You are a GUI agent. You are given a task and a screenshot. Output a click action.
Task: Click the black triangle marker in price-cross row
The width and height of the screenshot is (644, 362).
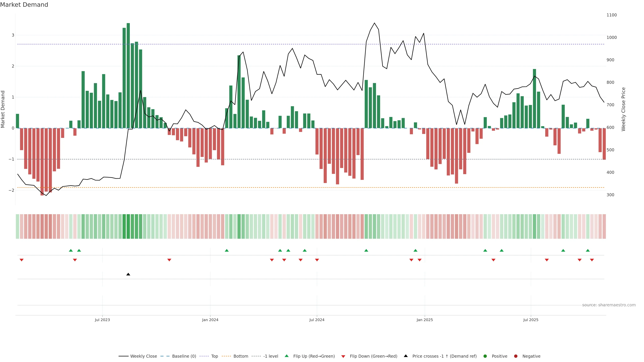[x=128, y=274]
